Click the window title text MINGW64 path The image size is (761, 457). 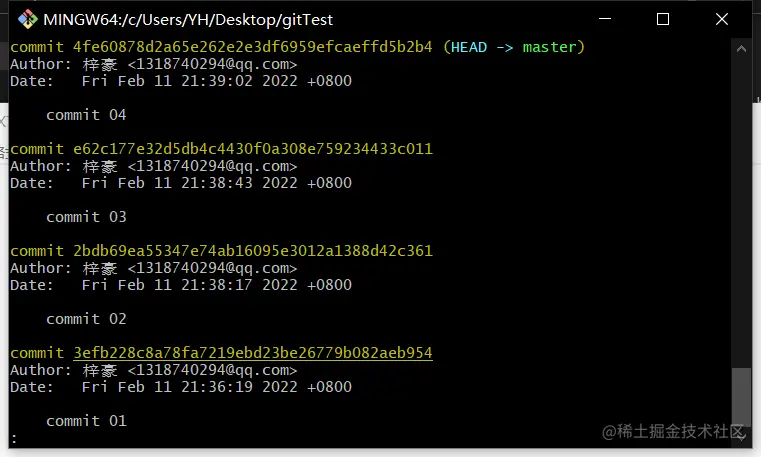[188, 20]
